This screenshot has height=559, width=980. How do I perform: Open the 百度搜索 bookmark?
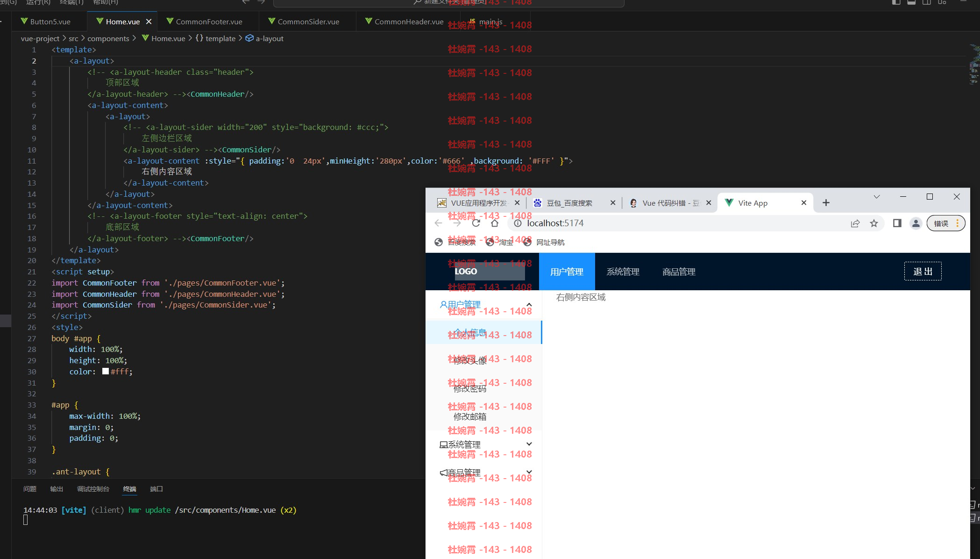455,242
